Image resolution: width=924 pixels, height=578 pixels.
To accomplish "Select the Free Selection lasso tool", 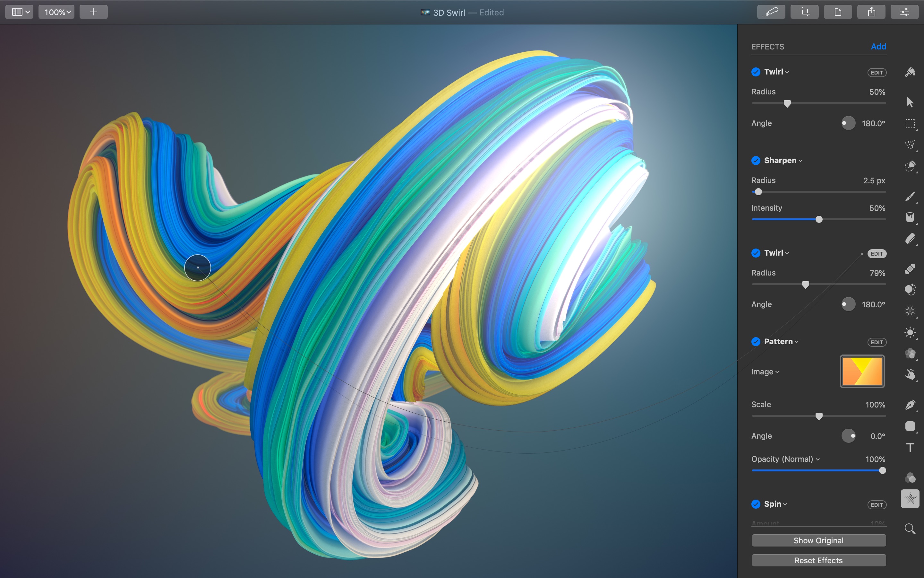I will coord(910,145).
